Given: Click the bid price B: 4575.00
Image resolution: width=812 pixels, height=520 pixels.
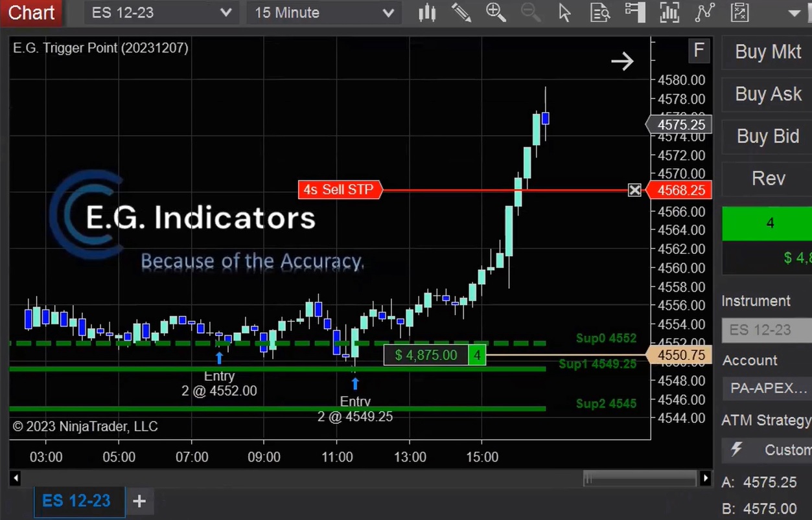Looking at the screenshot, I should tap(760, 509).
